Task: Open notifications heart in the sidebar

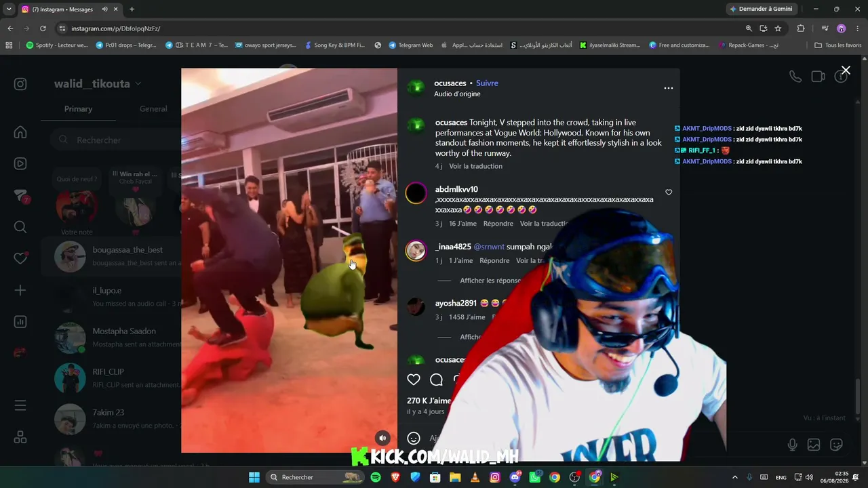Action: (x=20, y=258)
